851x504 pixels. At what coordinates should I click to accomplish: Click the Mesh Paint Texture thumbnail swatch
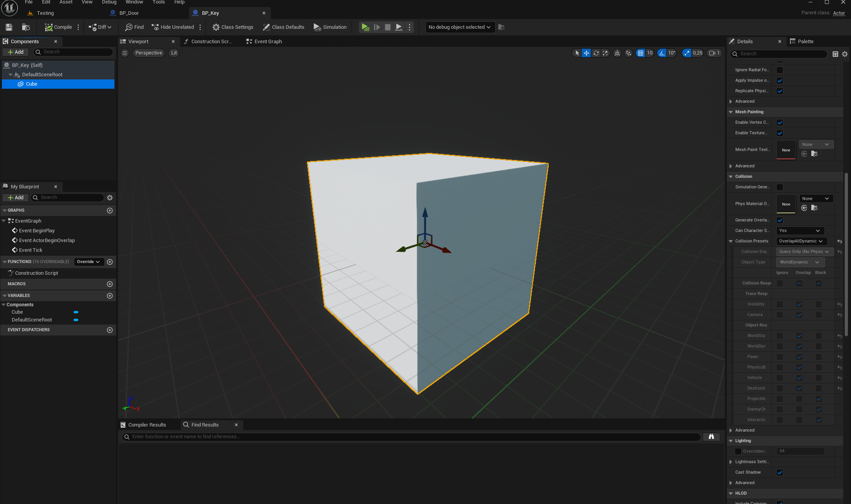click(x=786, y=150)
